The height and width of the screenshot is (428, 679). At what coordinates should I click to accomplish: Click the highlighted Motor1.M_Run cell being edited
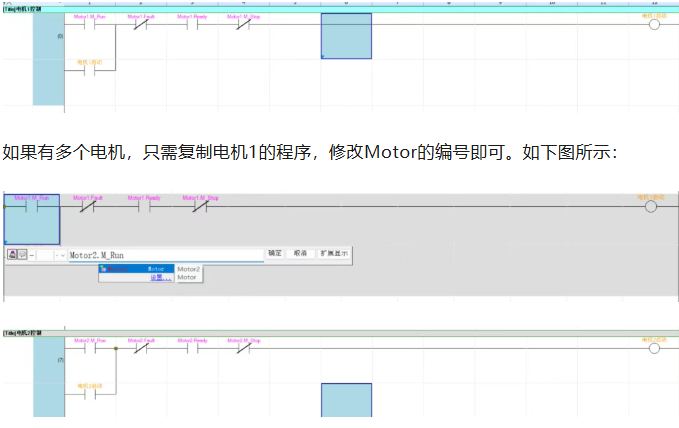click(x=32, y=218)
